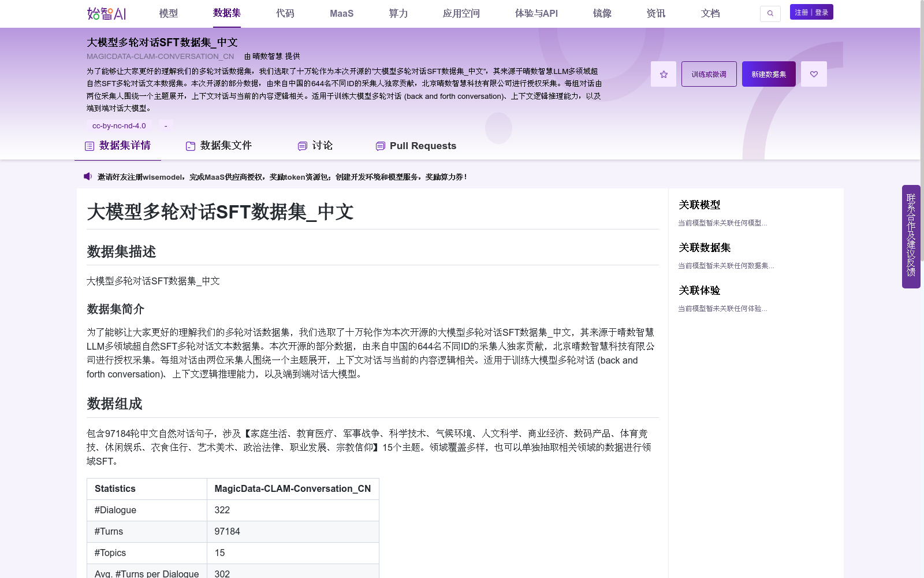
Task: Click the search icon in the top bar
Action: [770, 13]
